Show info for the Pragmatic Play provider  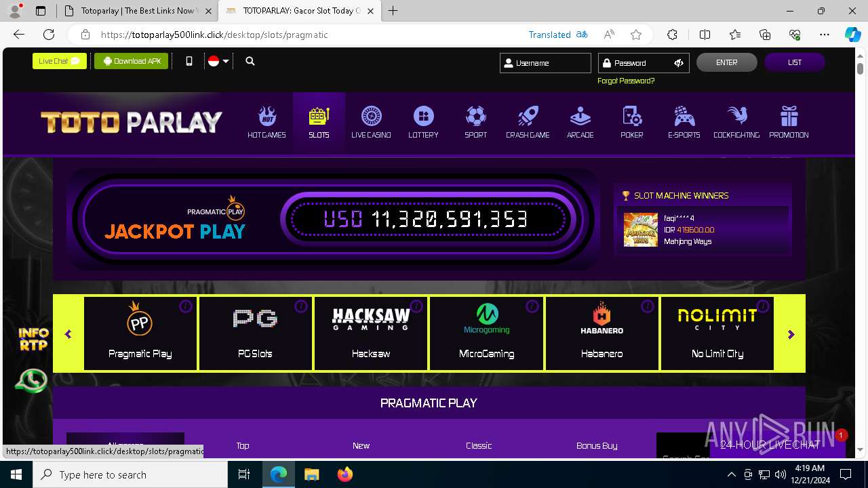click(185, 306)
